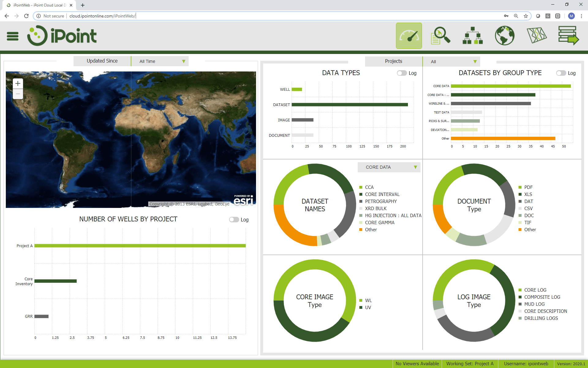The width and height of the screenshot is (588, 368).
Task: Open the data export arrow icon
Action: point(568,36)
